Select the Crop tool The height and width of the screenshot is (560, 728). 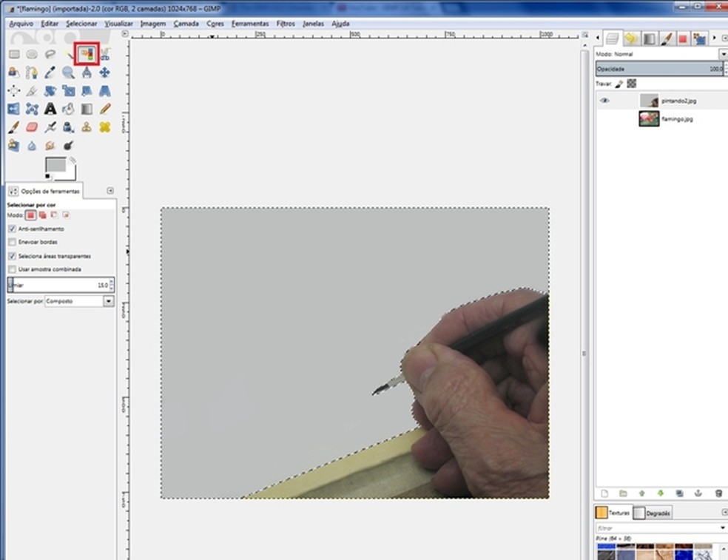32,90
